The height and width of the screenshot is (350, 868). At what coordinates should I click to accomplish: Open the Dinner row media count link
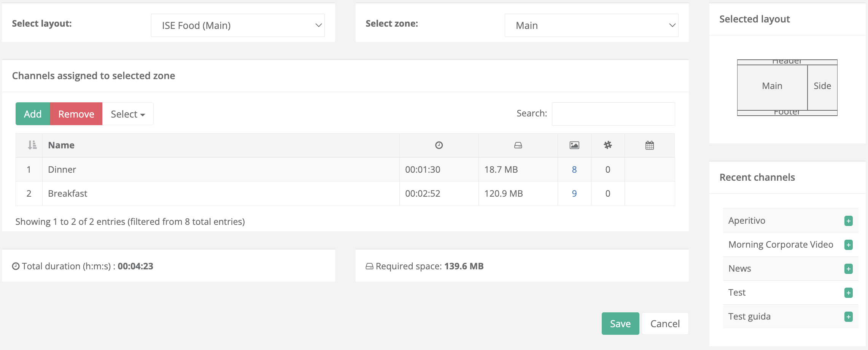(574, 170)
